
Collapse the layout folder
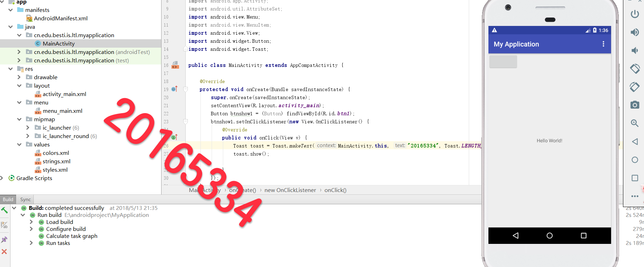pyautogui.click(x=19, y=85)
